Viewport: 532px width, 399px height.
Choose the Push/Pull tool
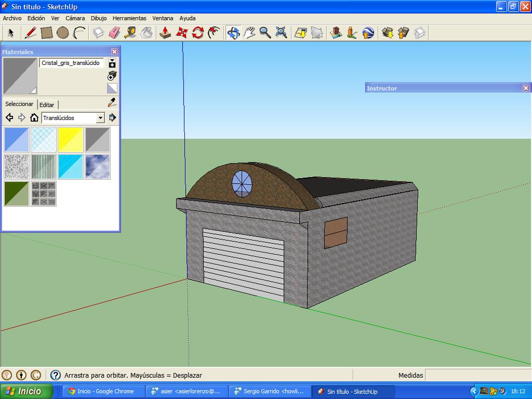pyautogui.click(x=165, y=33)
